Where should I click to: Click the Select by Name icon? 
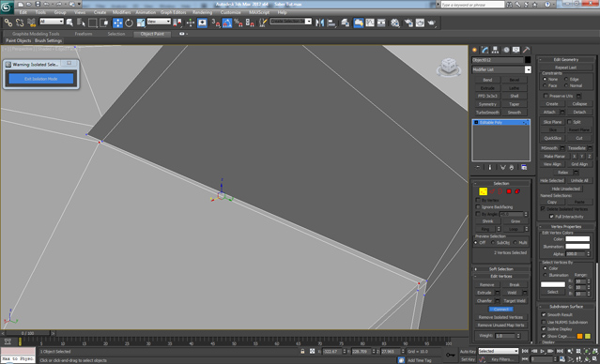(81, 23)
